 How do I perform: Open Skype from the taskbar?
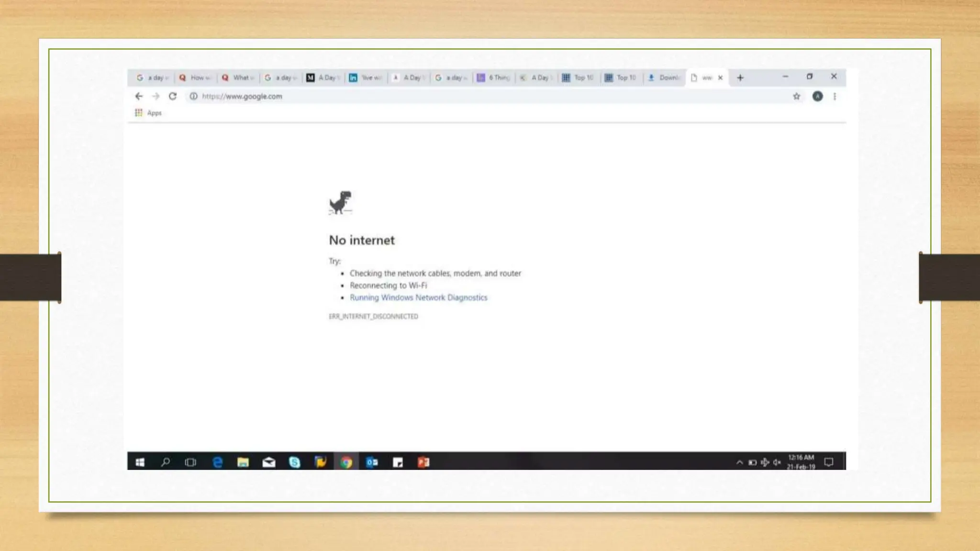(294, 462)
